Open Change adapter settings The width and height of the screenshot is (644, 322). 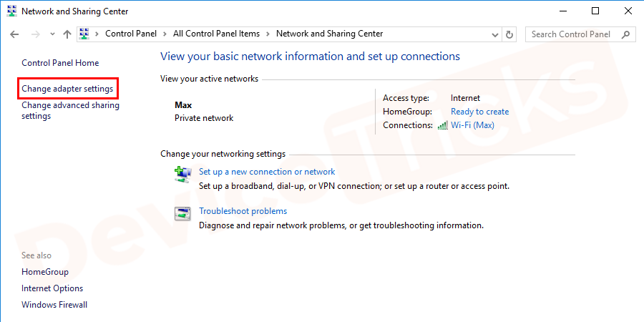(x=67, y=89)
